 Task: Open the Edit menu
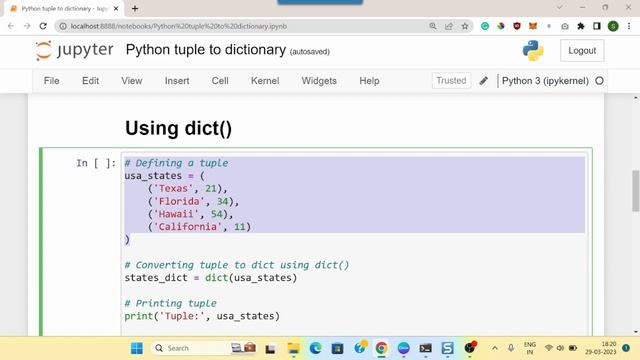pyautogui.click(x=90, y=81)
